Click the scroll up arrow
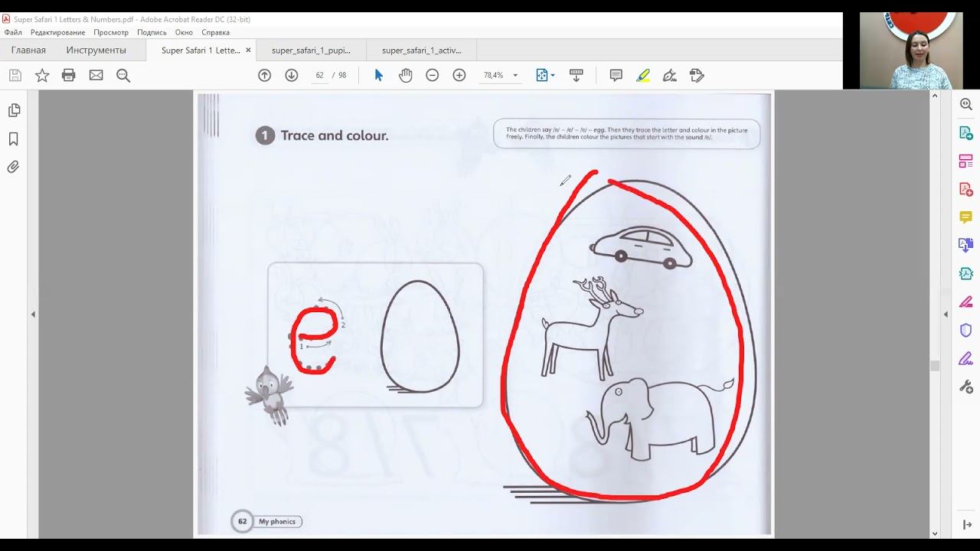This screenshot has width=980, height=551. 934,96
